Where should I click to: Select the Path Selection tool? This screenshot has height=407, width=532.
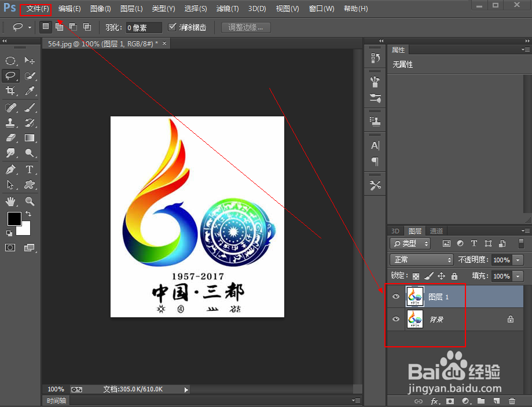[10, 184]
